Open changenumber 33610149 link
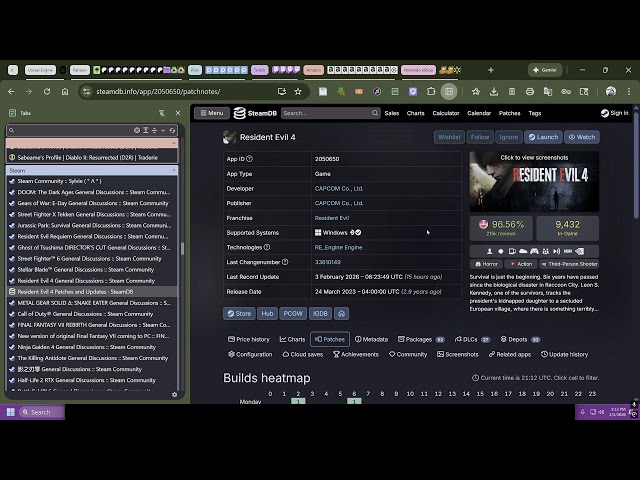 (327, 262)
